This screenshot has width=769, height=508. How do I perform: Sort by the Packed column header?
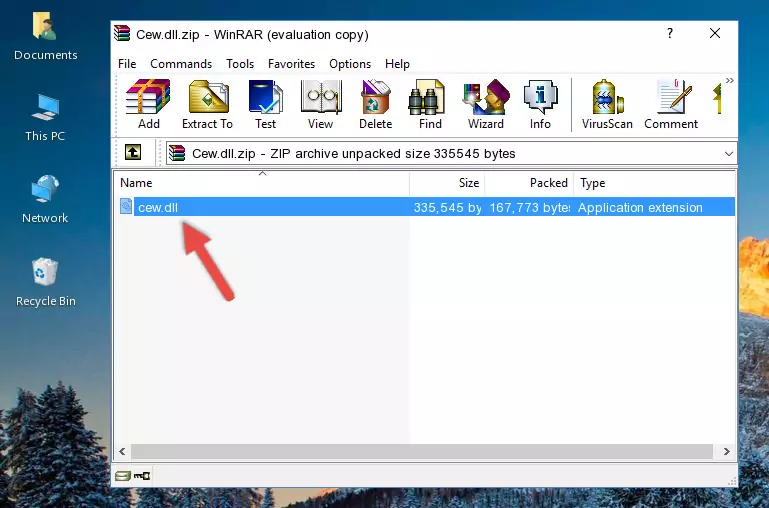(529, 183)
